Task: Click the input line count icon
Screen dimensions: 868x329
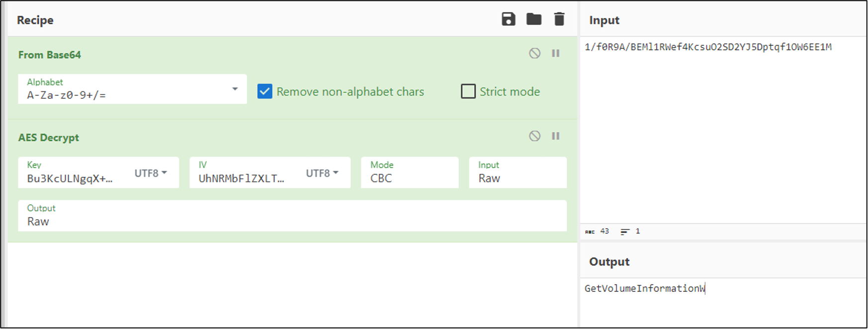Action: coord(625,232)
